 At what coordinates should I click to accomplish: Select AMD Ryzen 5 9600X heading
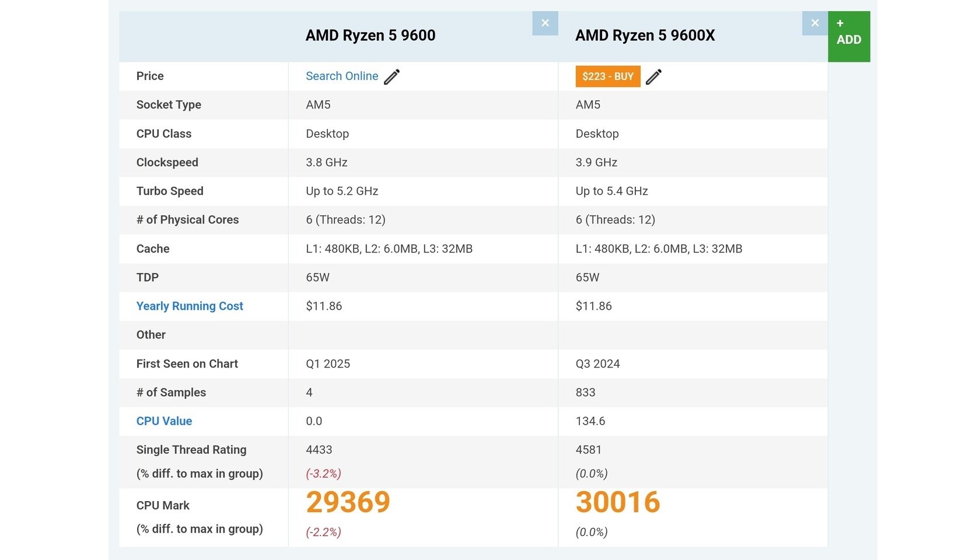(x=645, y=36)
